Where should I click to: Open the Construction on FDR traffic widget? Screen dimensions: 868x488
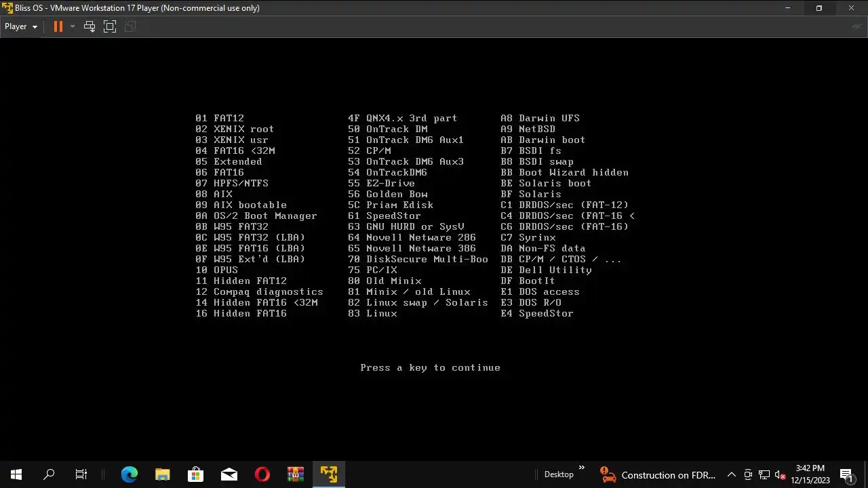click(658, 475)
